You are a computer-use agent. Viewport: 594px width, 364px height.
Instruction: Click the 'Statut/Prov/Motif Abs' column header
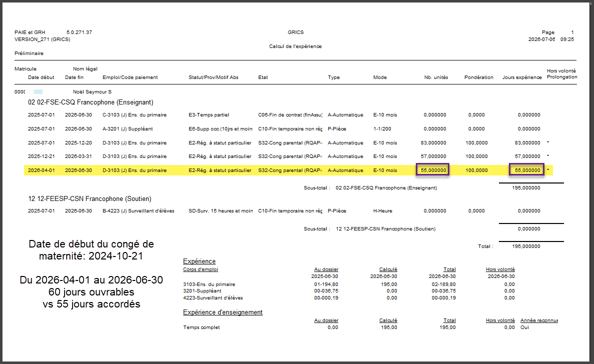(x=213, y=77)
